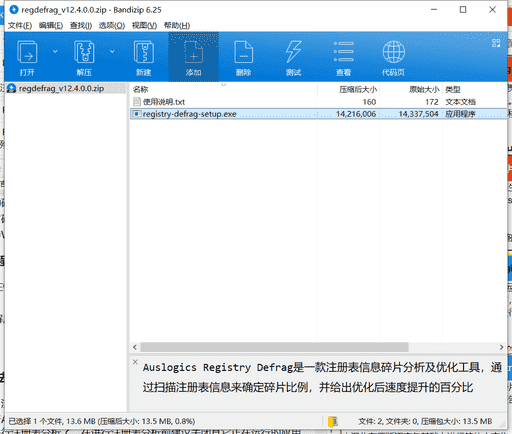This screenshot has width=512, height=434.
Task: Sort by the 类型 column header
Action: (453, 89)
